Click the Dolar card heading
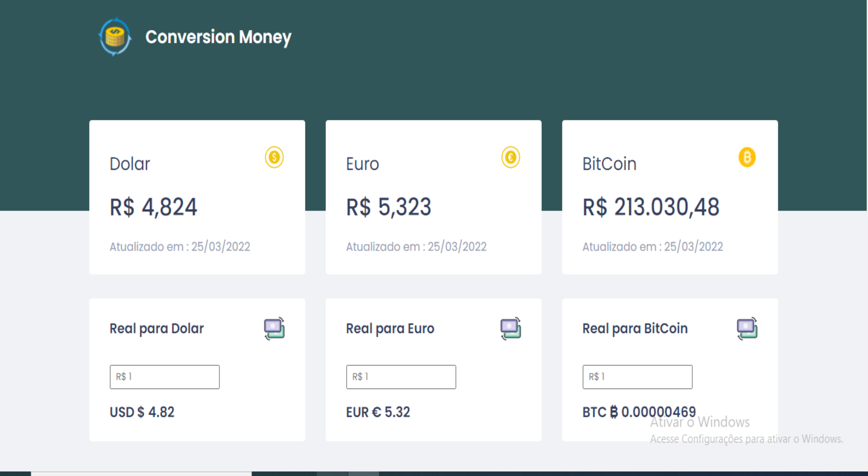This screenshot has width=868, height=476. pos(129,164)
